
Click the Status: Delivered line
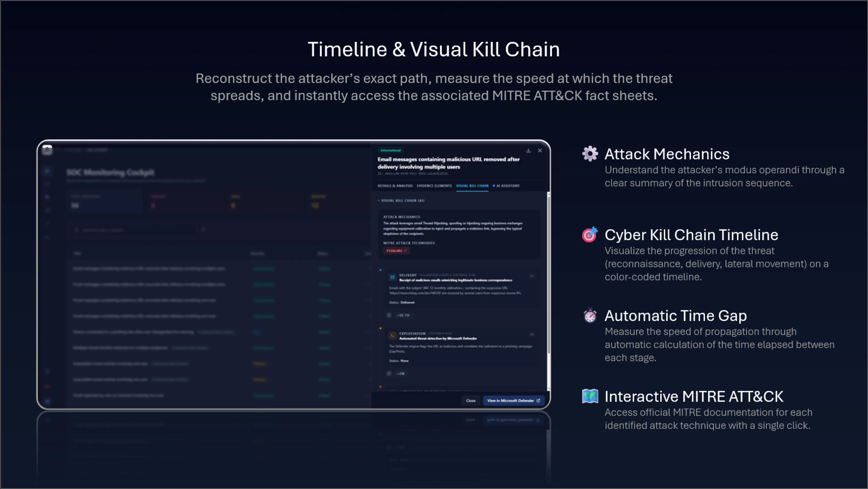pyautogui.click(x=402, y=303)
